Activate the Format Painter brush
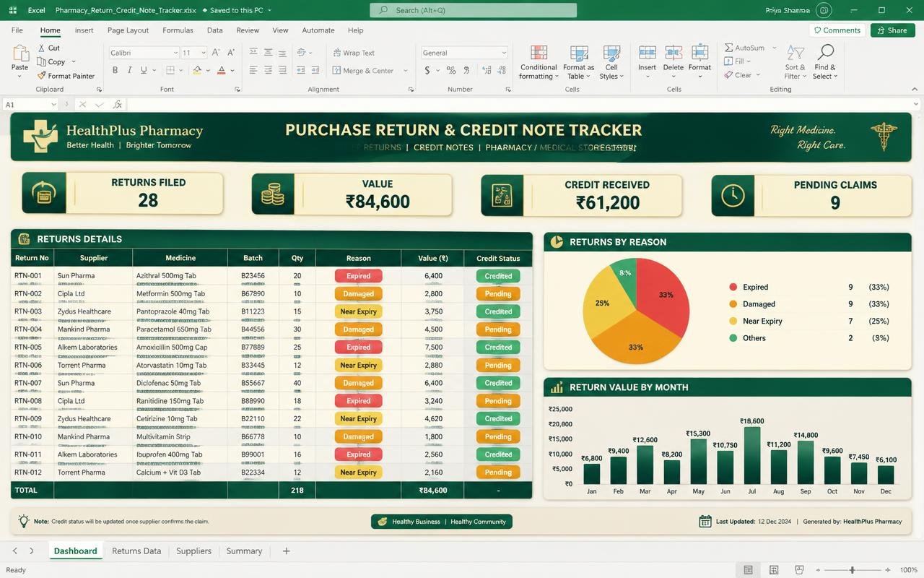Viewport: 924px width, 578px height. [x=41, y=76]
